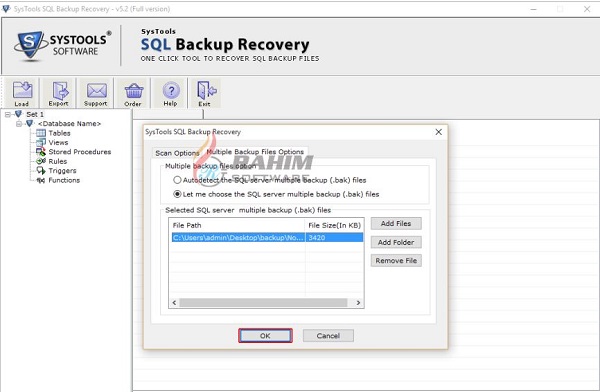The height and width of the screenshot is (392, 600).
Task: Select the Set 1 tree label
Action: [35, 114]
